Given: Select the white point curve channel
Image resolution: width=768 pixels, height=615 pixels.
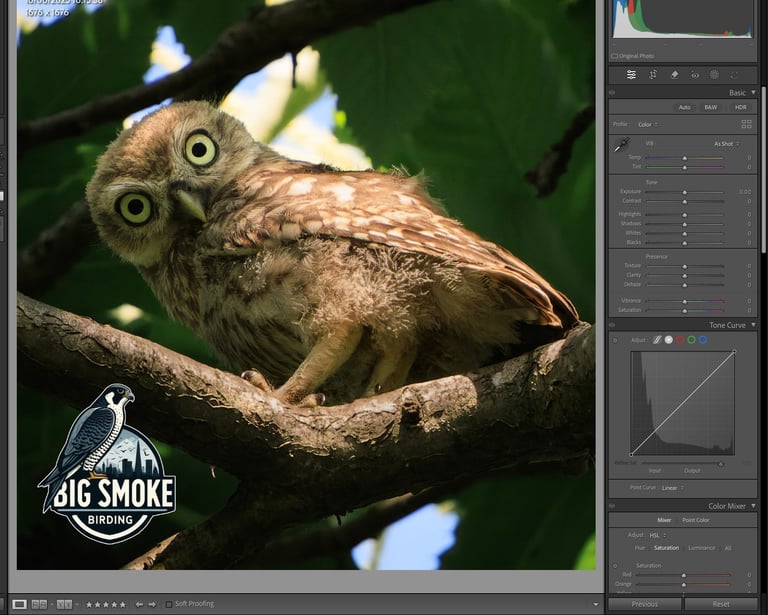Looking at the screenshot, I should pos(669,340).
